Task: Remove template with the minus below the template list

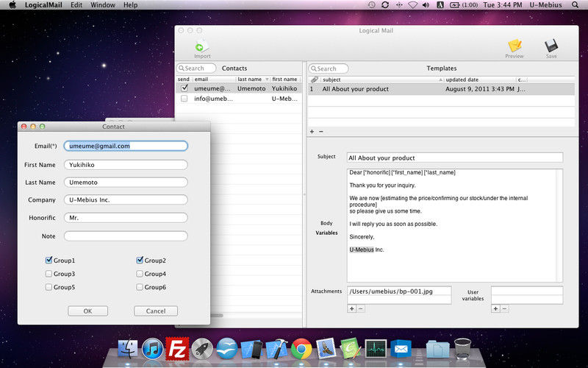Action: [321, 132]
